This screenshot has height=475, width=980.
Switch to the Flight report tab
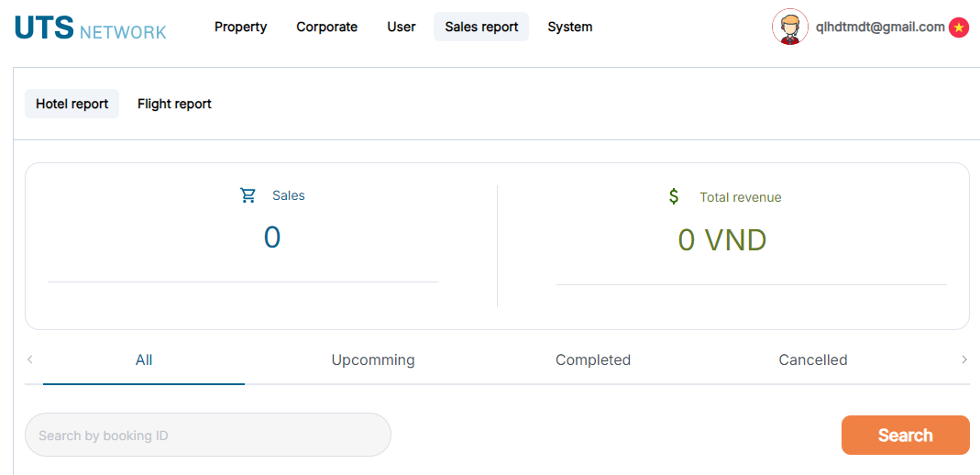pyautogui.click(x=174, y=104)
